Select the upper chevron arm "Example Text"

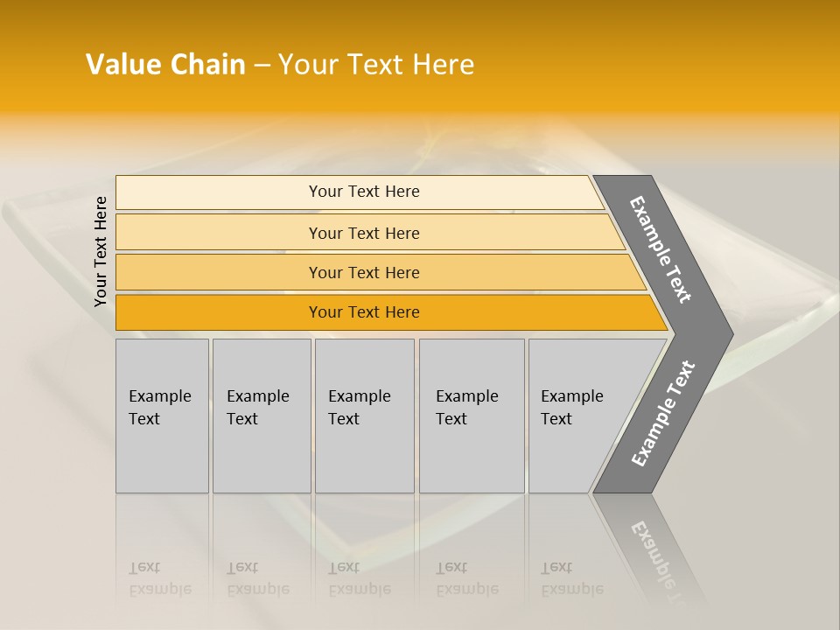pyautogui.click(x=662, y=249)
